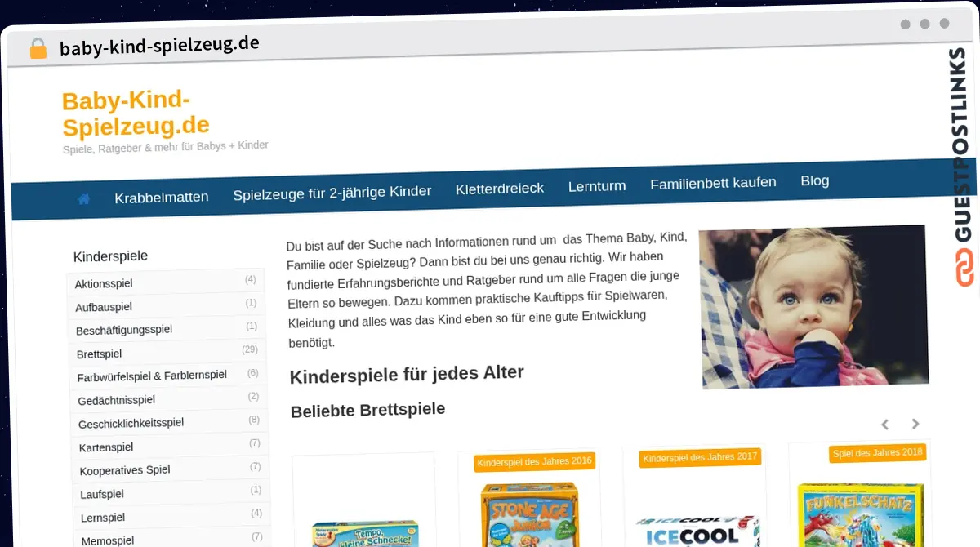
Task: Go to previous Brettspiele carousel slide
Action: 884,425
